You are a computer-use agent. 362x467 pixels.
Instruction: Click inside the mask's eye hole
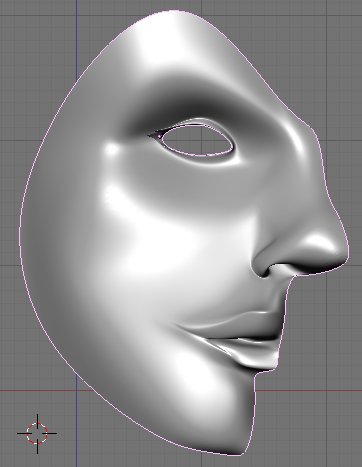[198, 141]
